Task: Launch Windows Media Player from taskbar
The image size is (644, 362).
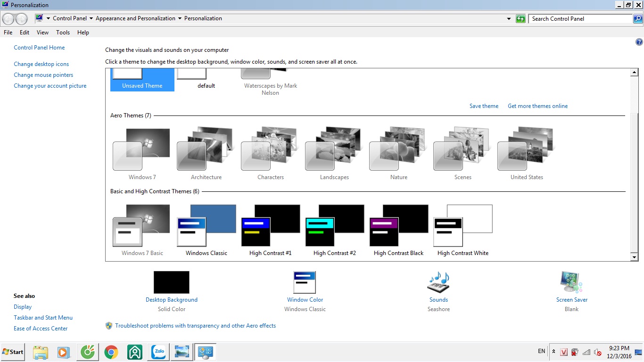Action: 64,352
